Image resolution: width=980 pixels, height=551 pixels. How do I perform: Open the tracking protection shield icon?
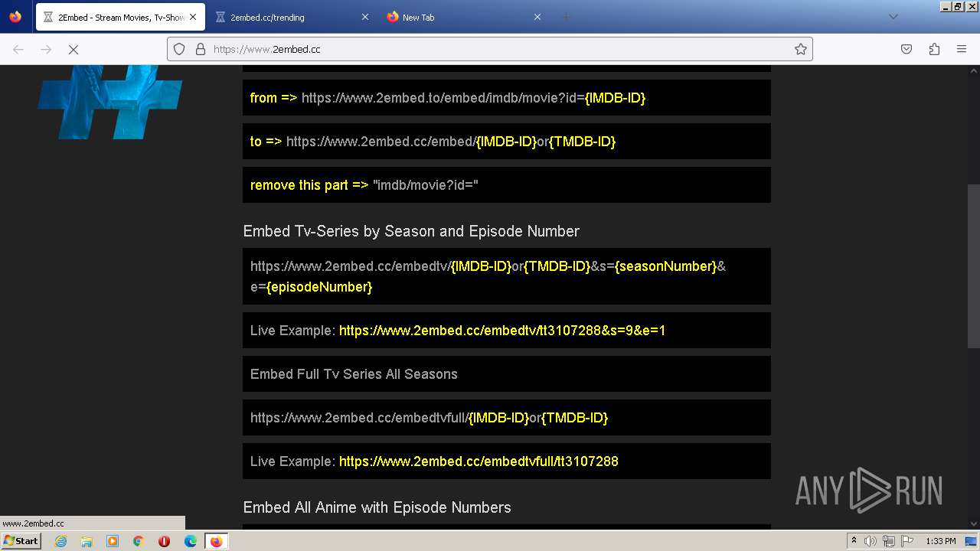179,49
